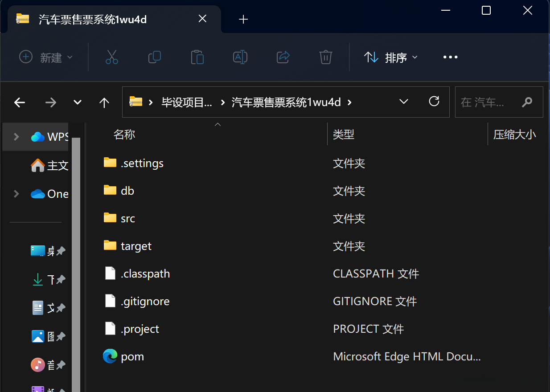Add a new tab with plus

[243, 19]
